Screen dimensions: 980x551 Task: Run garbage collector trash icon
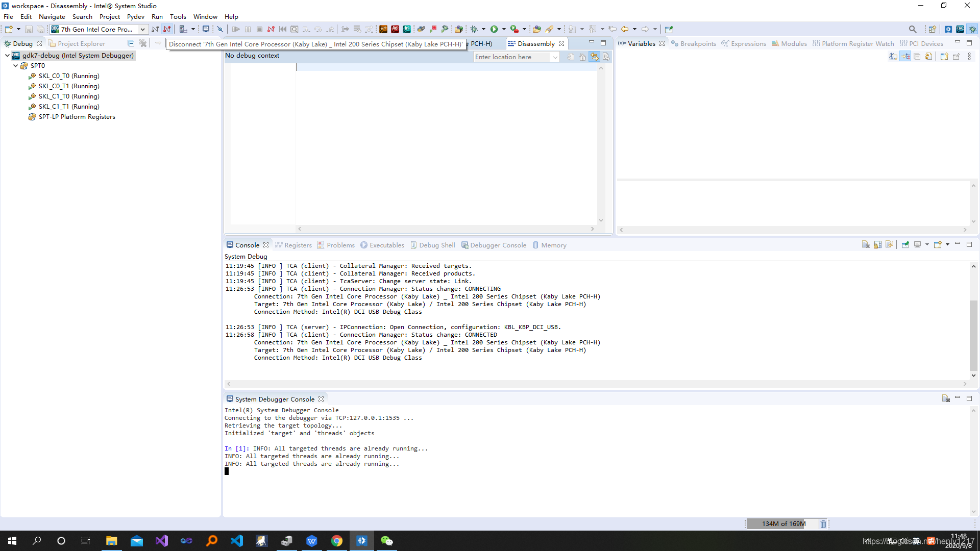[823, 524]
